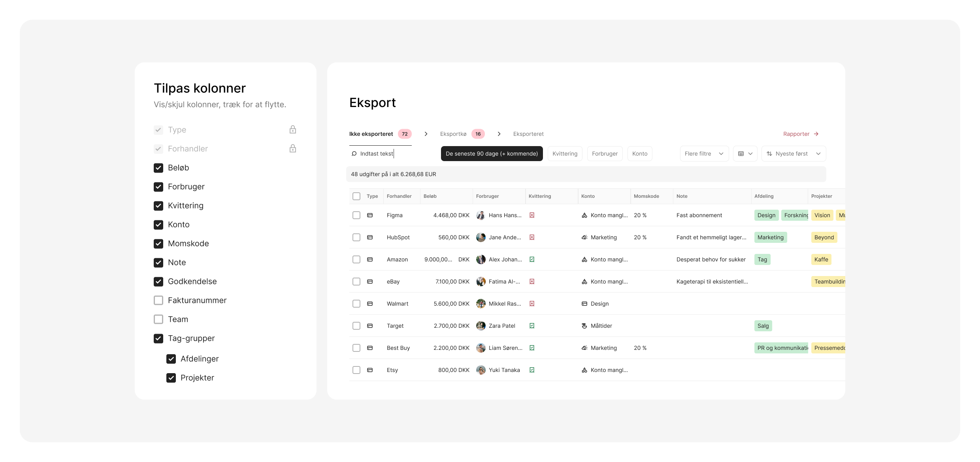
Task: Open the Eksporteret tab
Action: (x=528, y=134)
